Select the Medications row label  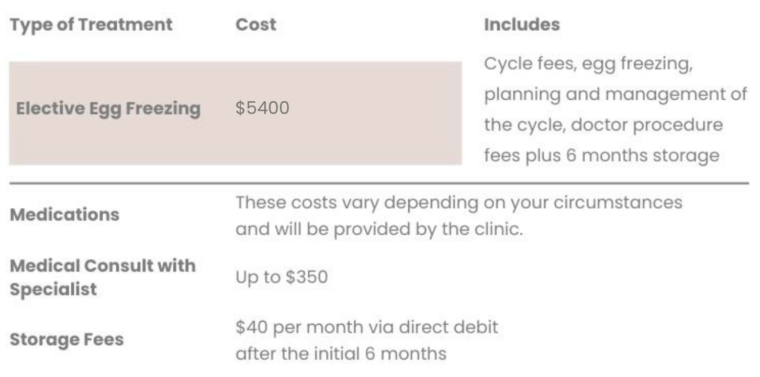(64, 215)
